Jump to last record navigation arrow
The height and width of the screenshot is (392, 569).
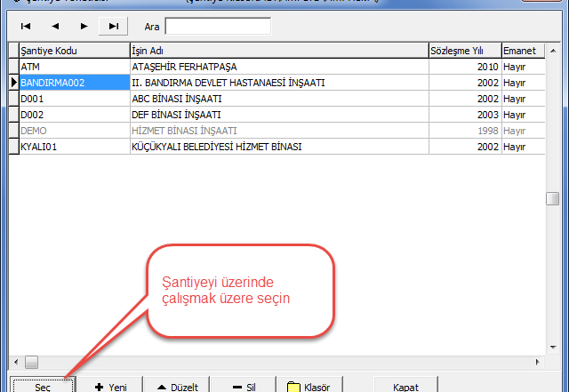tap(113, 27)
